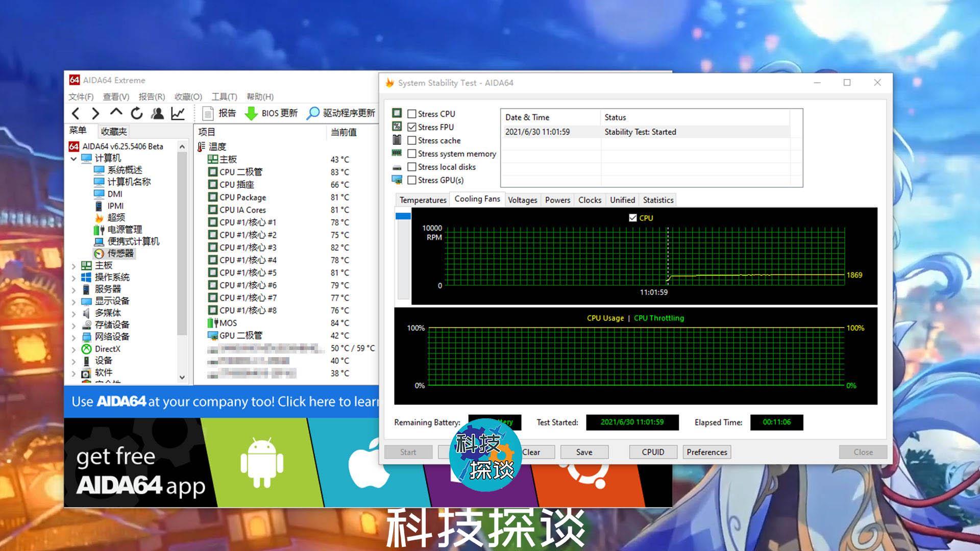Click the Elapsed Time display field

(x=777, y=422)
